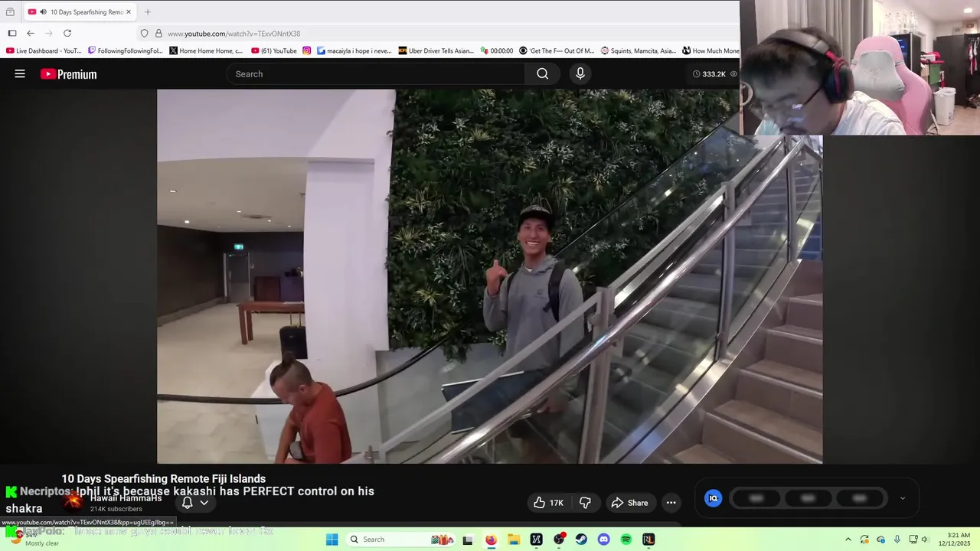Mute the tab via its speaker icon
The height and width of the screenshot is (551, 980).
(x=43, y=12)
